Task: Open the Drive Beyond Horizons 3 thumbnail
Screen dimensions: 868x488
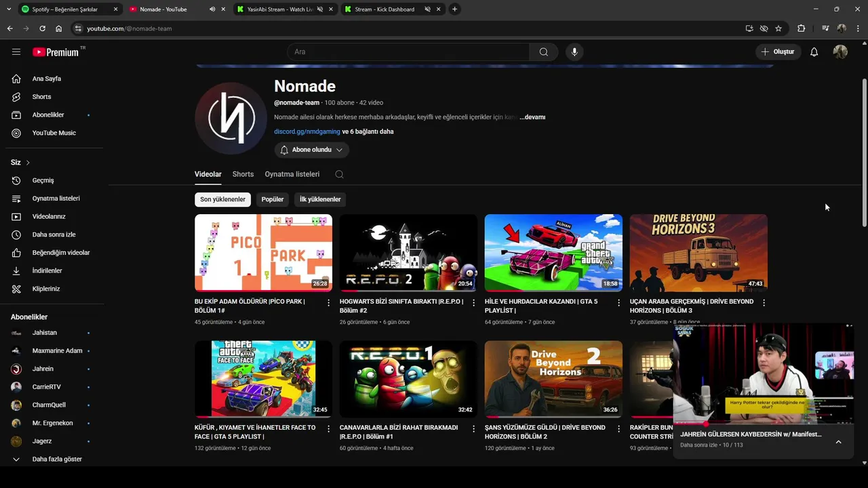Action: pyautogui.click(x=698, y=253)
